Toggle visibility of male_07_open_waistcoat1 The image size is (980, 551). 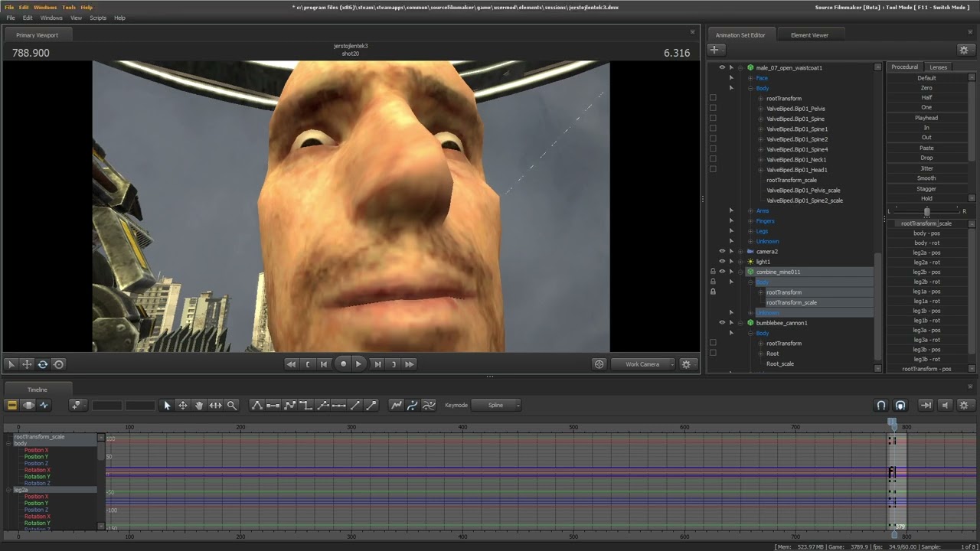[x=721, y=67]
